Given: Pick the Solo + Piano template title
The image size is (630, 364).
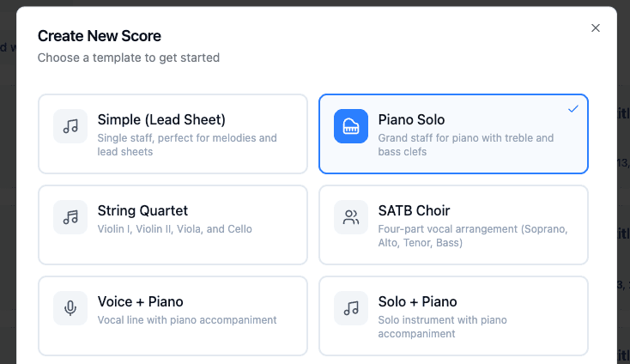Looking at the screenshot, I should click(x=417, y=301).
